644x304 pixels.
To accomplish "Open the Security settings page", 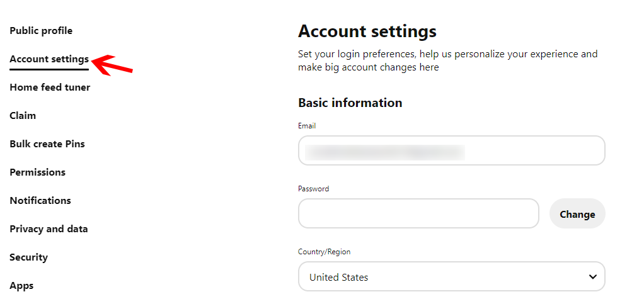I will point(28,257).
